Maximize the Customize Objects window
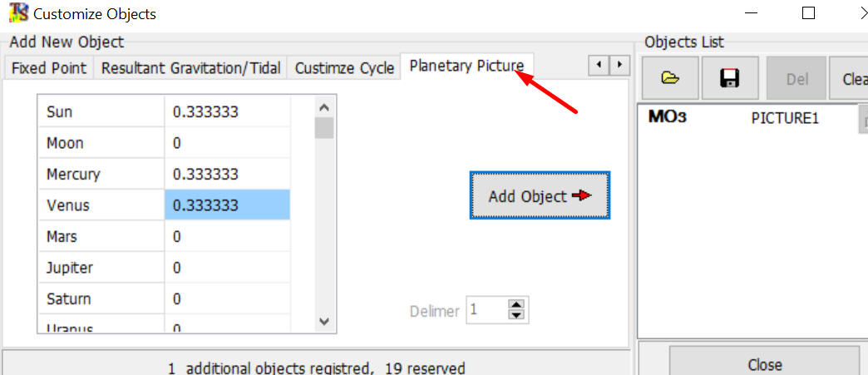 tap(808, 13)
